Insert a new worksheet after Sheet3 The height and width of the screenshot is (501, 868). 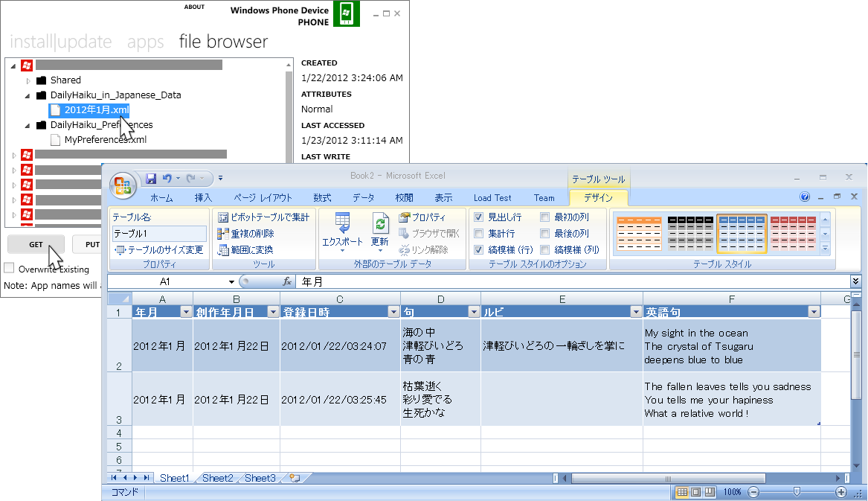coord(295,478)
